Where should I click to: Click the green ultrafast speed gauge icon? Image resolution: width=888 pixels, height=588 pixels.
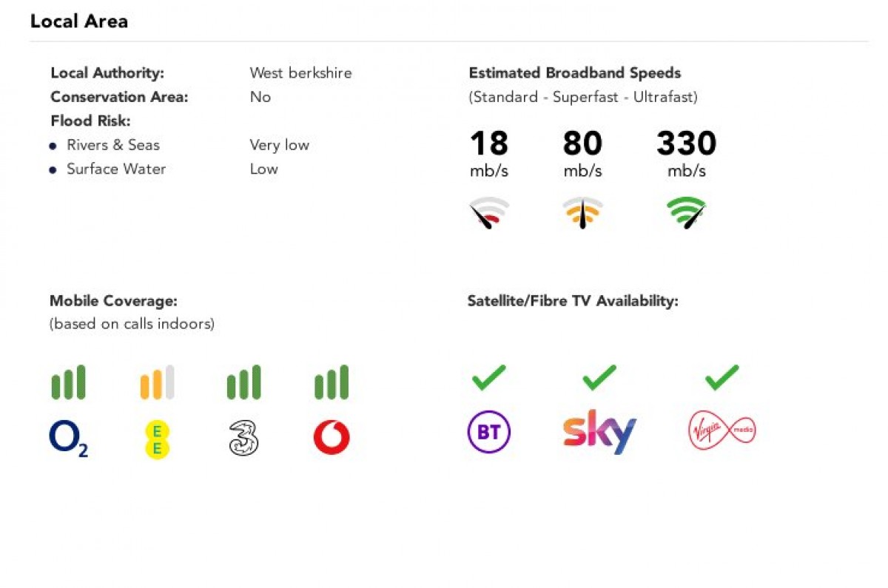pos(686,212)
